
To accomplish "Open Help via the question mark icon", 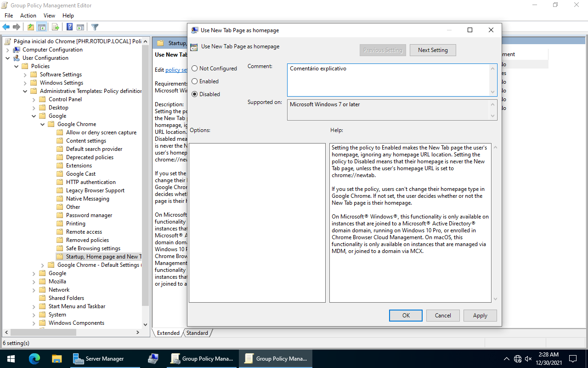I will (69, 27).
